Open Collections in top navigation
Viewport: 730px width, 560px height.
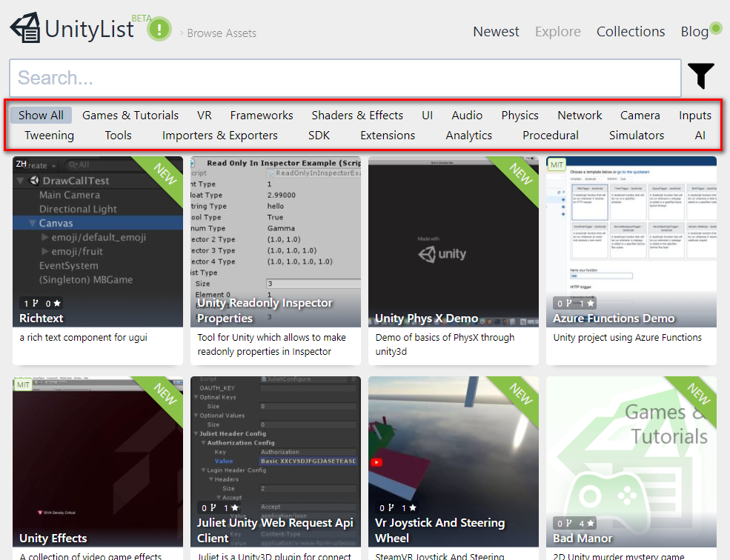[631, 31]
